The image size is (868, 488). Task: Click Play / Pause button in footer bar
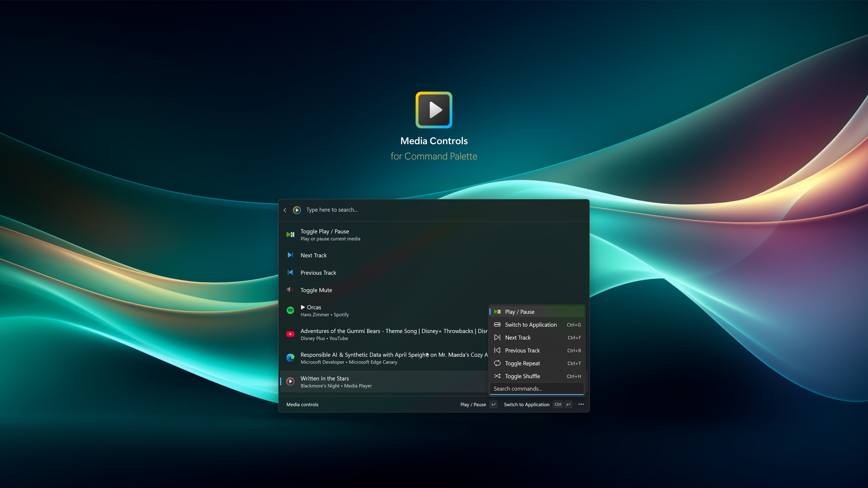[473, 404]
